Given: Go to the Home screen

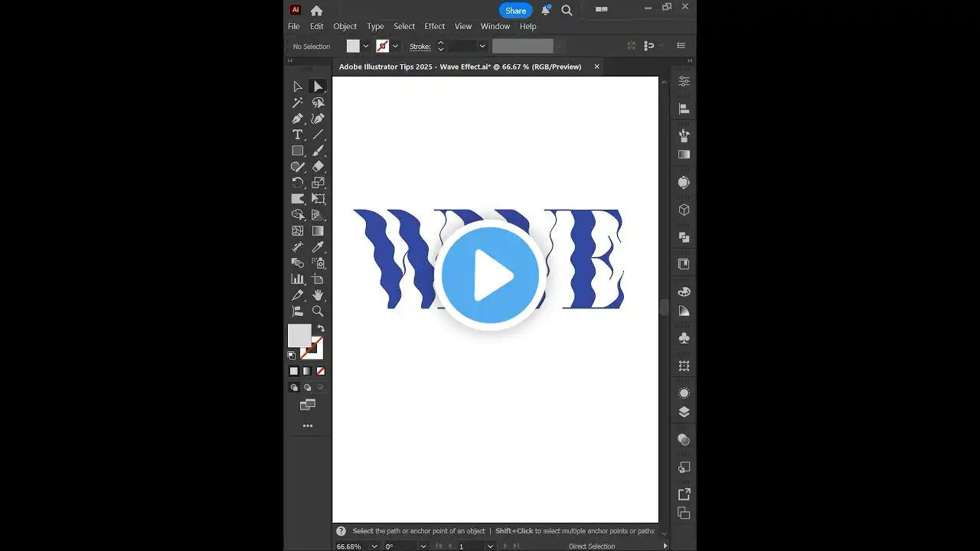Looking at the screenshot, I should [x=316, y=11].
